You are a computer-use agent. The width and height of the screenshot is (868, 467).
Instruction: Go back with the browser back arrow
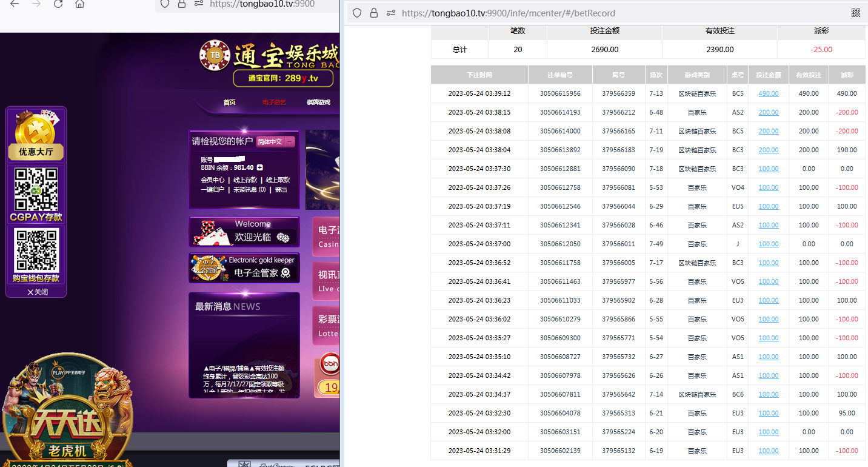pos(15,4)
